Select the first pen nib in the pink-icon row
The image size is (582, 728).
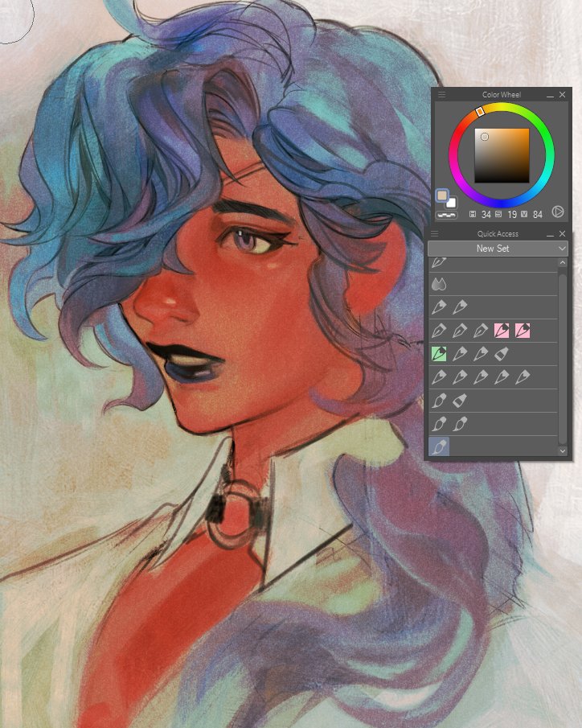coord(439,331)
